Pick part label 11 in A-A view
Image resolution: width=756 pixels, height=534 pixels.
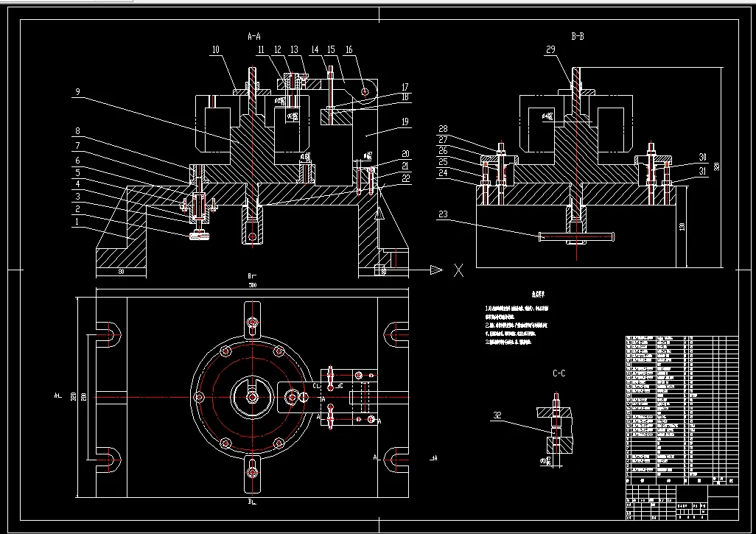click(261, 49)
